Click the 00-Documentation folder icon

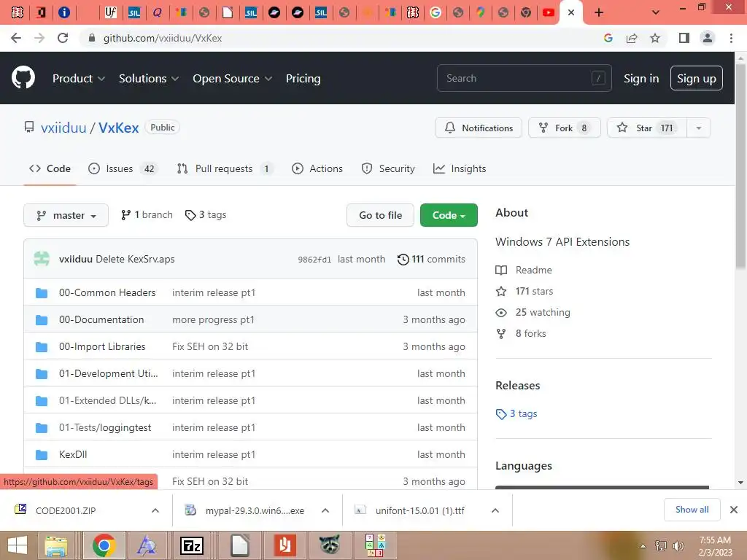click(x=42, y=320)
